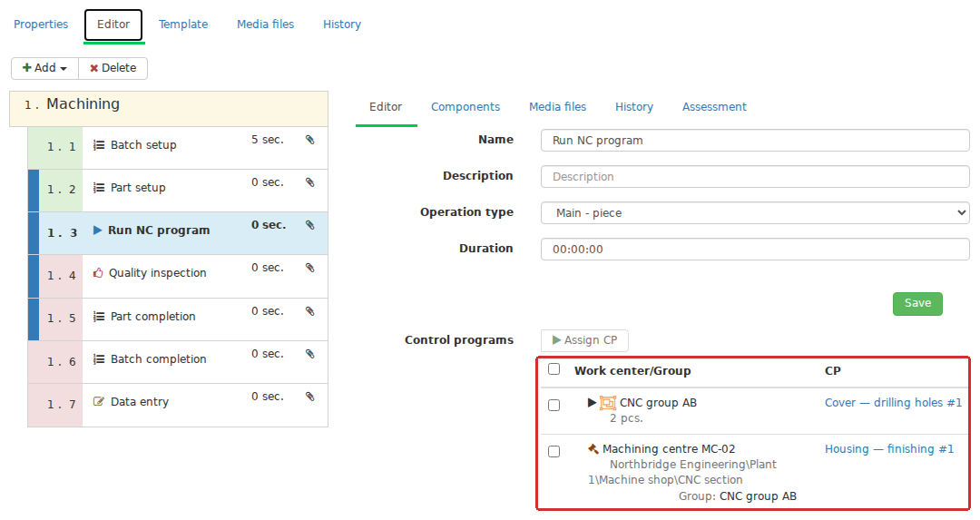Click the paperclip icon on Batch completion row

310,354
